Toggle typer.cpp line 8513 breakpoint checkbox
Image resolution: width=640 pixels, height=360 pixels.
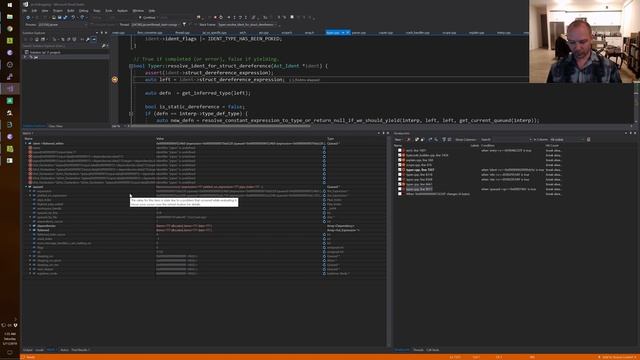click(x=400, y=189)
